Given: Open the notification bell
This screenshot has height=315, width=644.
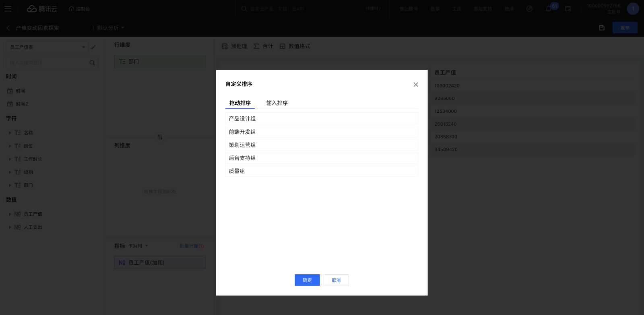Looking at the screenshot, I should coord(548,9).
